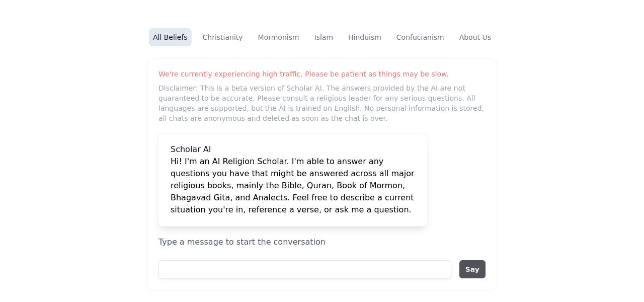Switch to the Christianity tab
This screenshot has height=302, width=644.
pos(222,37)
